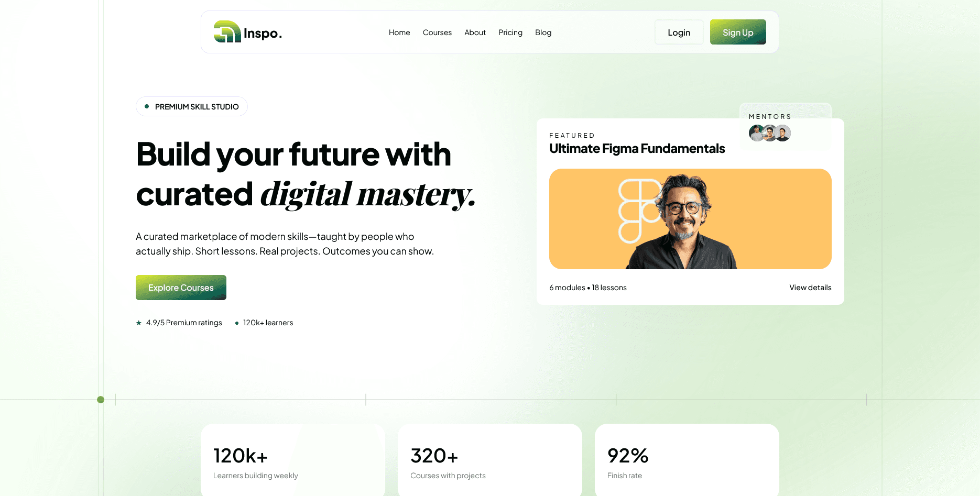Viewport: 980px width, 496px height.
Task: Click the third mentor avatar
Action: click(x=782, y=133)
